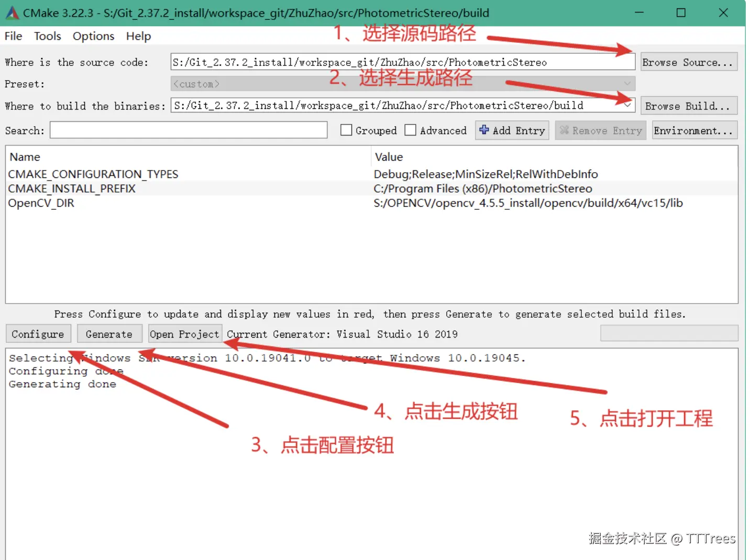Image resolution: width=750 pixels, height=560 pixels.
Task: Open the Tools menu
Action: coord(48,36)
